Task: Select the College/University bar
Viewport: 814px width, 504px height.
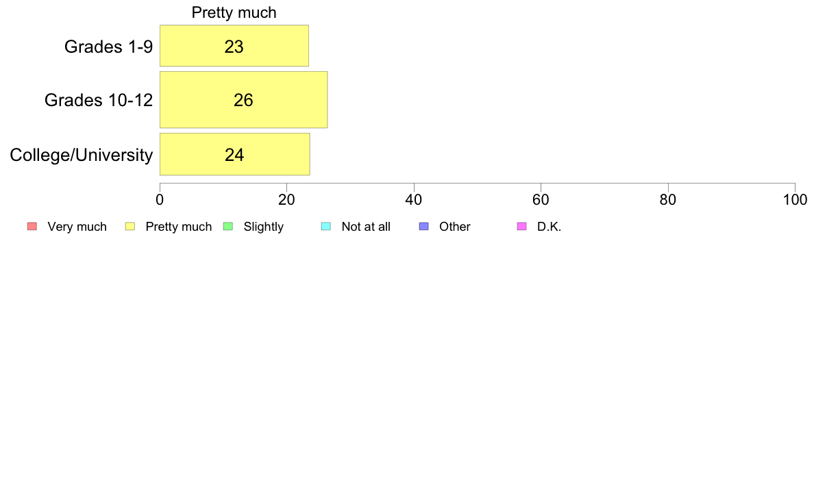Action: (x=234, y=154)
